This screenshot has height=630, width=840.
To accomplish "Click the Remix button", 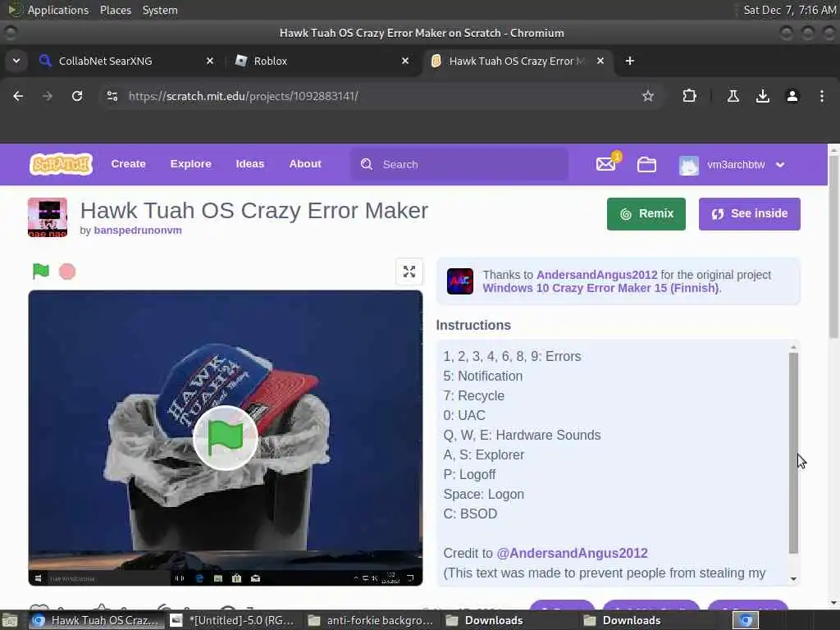I will (x=646, y=214).
